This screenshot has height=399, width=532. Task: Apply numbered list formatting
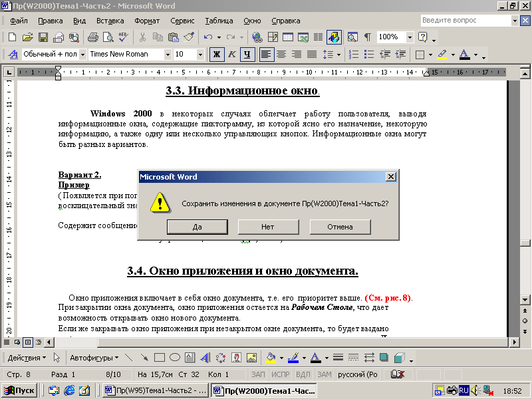tap(354, 55)
